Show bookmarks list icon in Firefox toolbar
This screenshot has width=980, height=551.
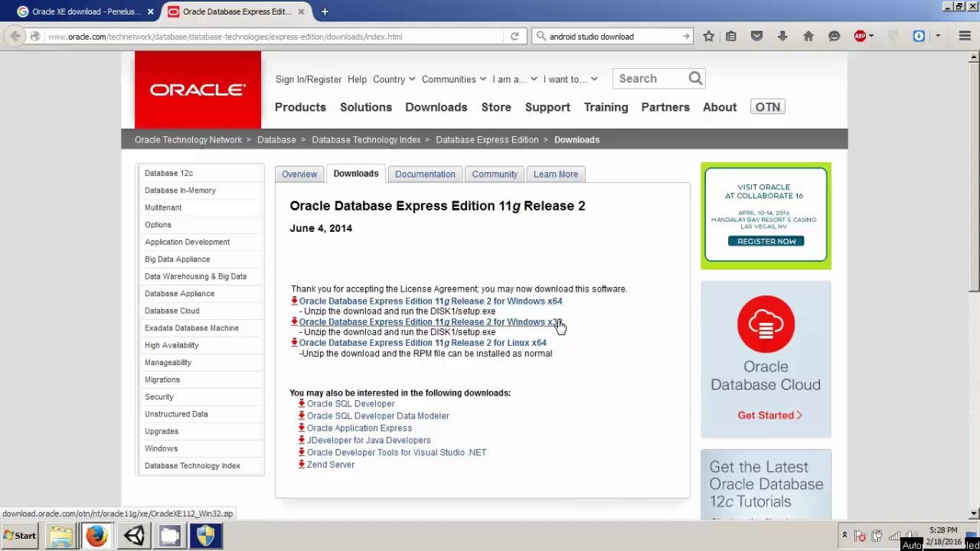click(731, 36)
